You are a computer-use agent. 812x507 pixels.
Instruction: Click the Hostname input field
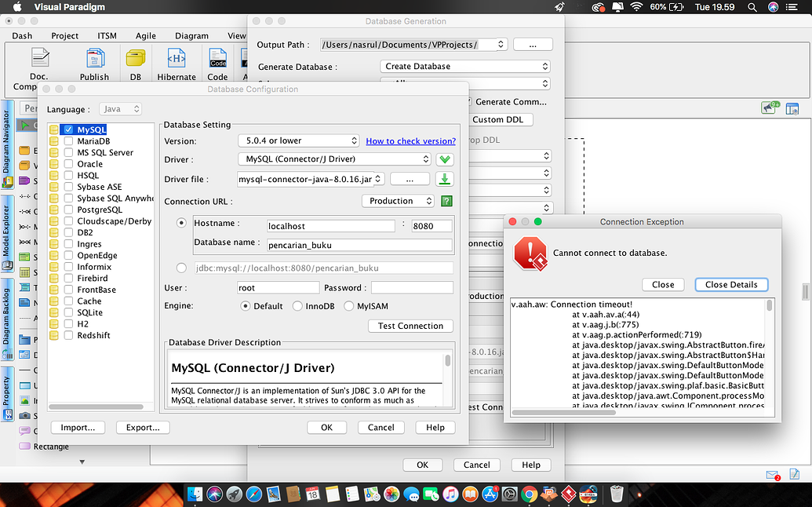[x=331, y=226]
